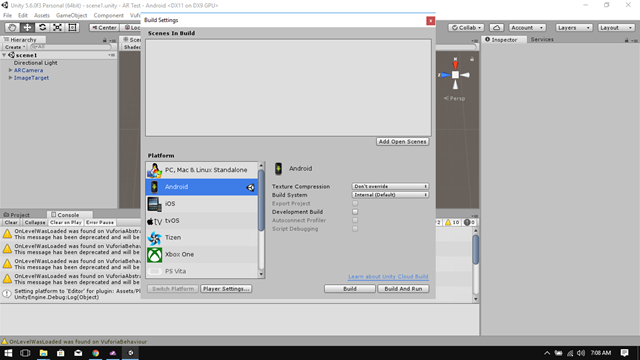Click the Xbox One platform icon

pos(155,255)
